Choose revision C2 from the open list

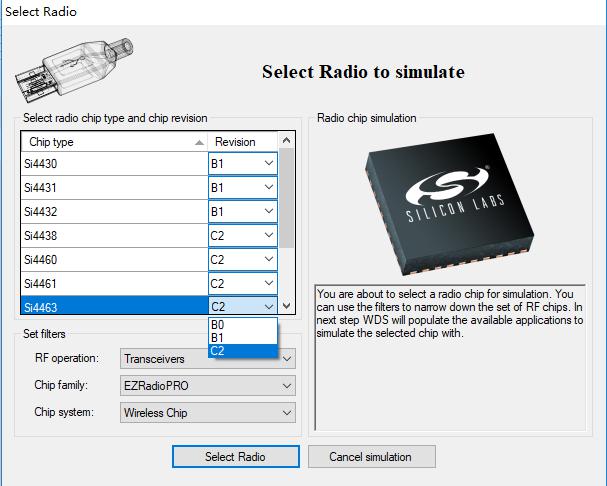click(x=243, y=351)
